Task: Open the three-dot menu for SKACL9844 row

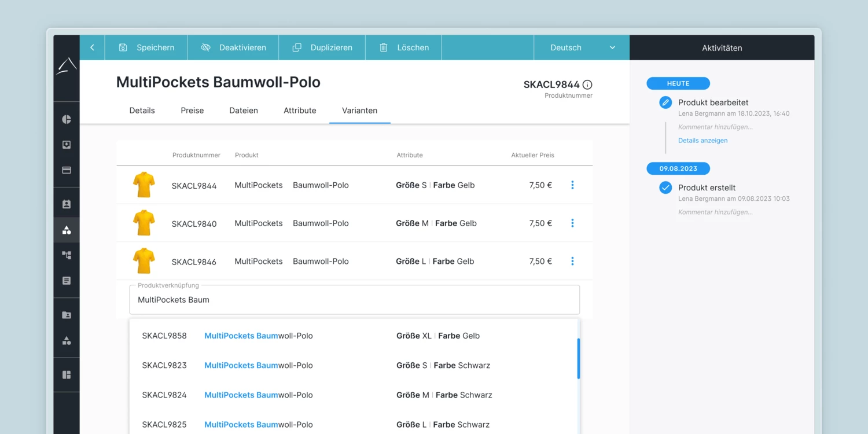Action: (572, 185)
